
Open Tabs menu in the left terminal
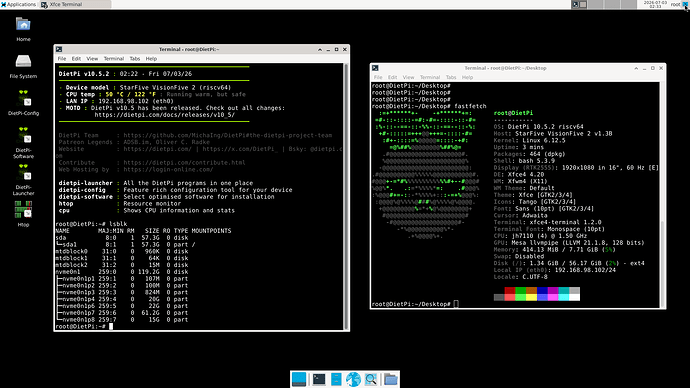point(135,59)
